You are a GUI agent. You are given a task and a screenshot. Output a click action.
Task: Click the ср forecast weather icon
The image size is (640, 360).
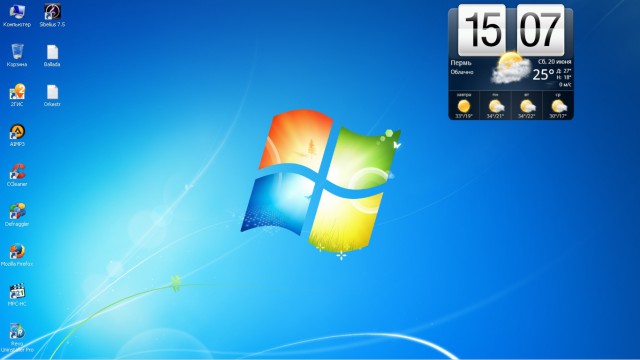559,106
